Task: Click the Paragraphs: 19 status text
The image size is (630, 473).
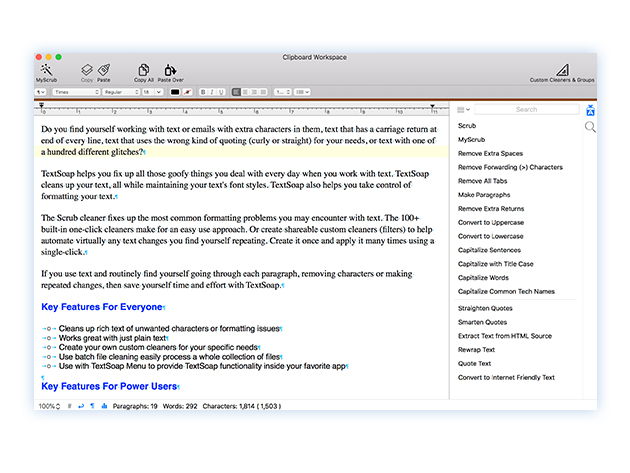Action: click(x=135, y=406)
